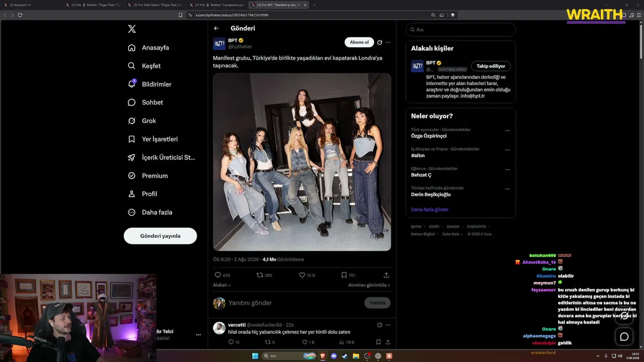644x362 pixels.
Task: Bookmark this page in the browser toolbar
Action: pos(181,15)
